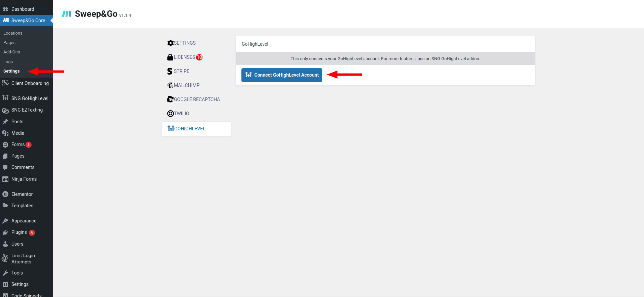Click the Mailchimp monkey icon
The height and width of the screenshot is (297, 644).
click(x=170, y=85)
